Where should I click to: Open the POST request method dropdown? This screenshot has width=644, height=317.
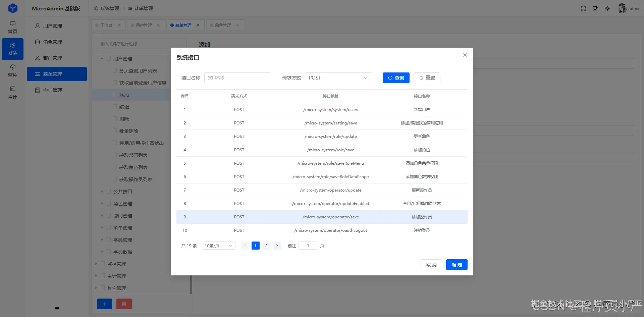338,77
